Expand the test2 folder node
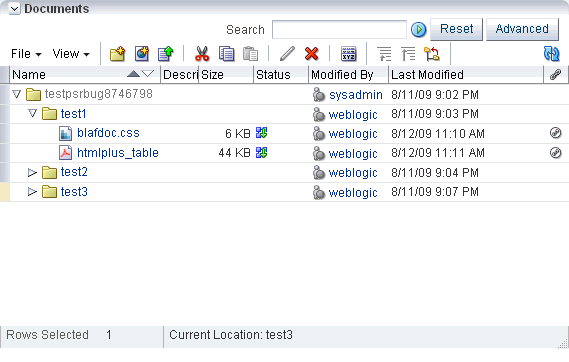The image size is (569, 362). click(32, 172)
